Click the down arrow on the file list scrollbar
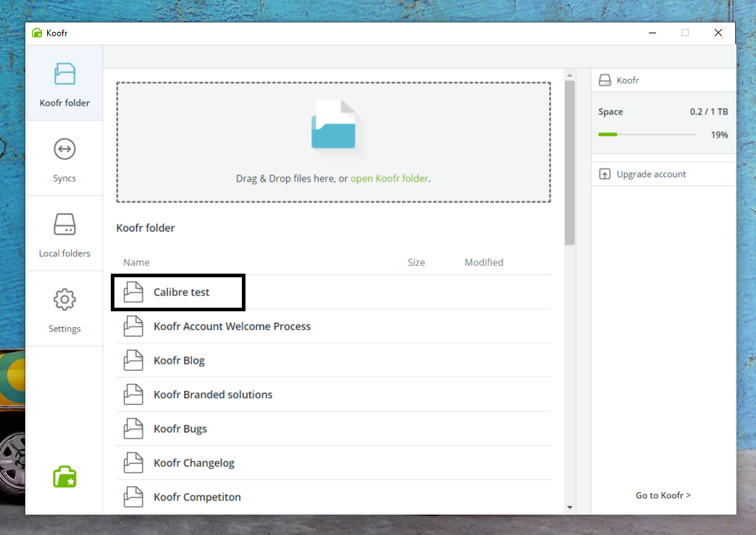Viewport: 756px width, 535px height. tap(570, 507)
